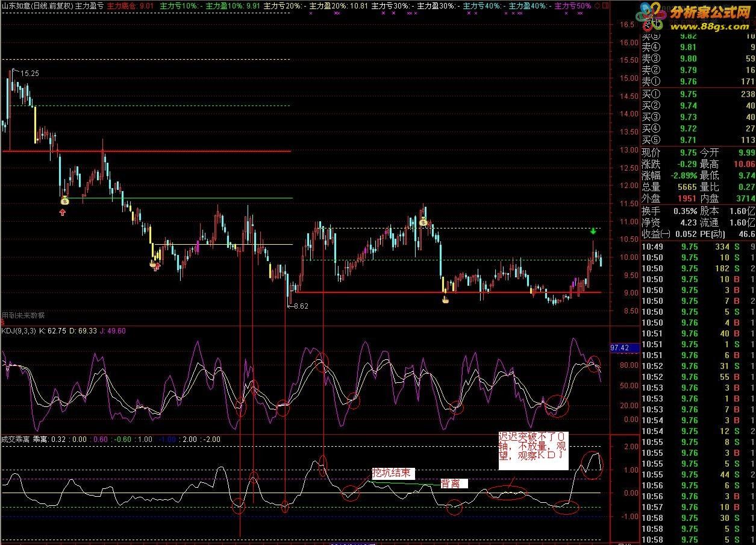The image size is (756, 545).
Task: Select the 10:51 trade row with 40 B
Action: [698, 333]
